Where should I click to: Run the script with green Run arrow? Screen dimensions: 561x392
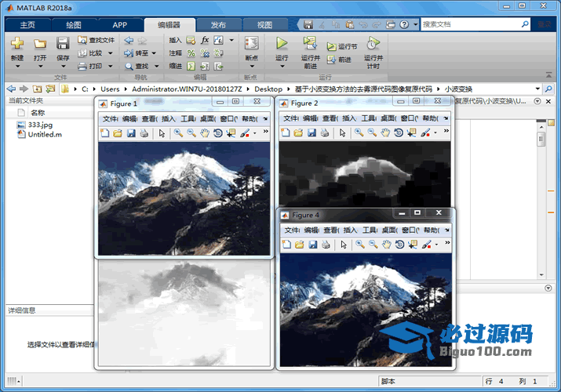(282, 43)
